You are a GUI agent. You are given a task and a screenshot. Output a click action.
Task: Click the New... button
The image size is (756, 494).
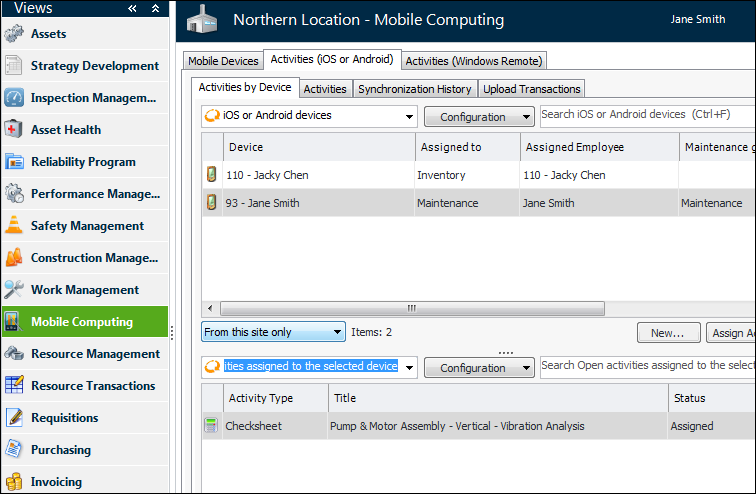coord(668,332)
